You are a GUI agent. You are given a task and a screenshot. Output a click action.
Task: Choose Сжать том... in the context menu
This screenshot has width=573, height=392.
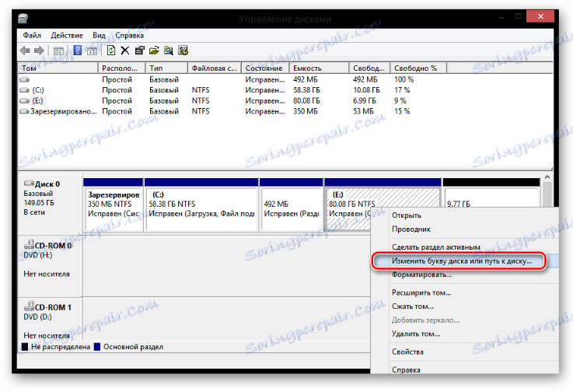pyautogui.click(x=413, y=306)
